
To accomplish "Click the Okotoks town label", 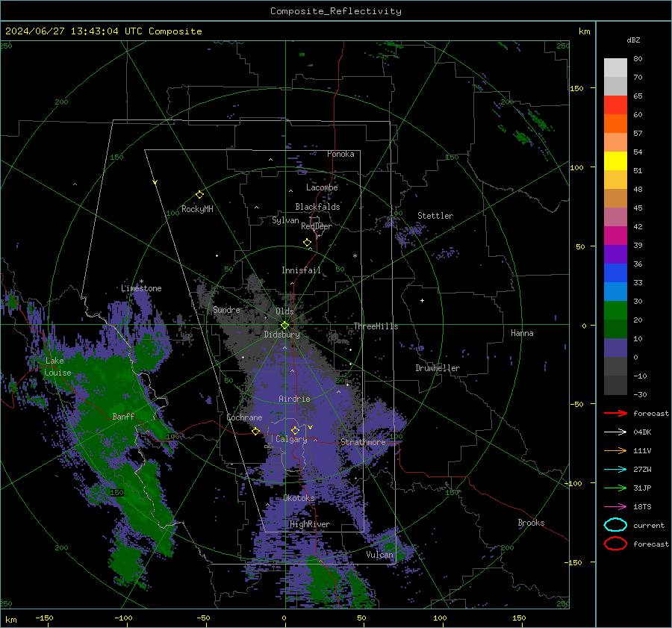I will (299, 498).
